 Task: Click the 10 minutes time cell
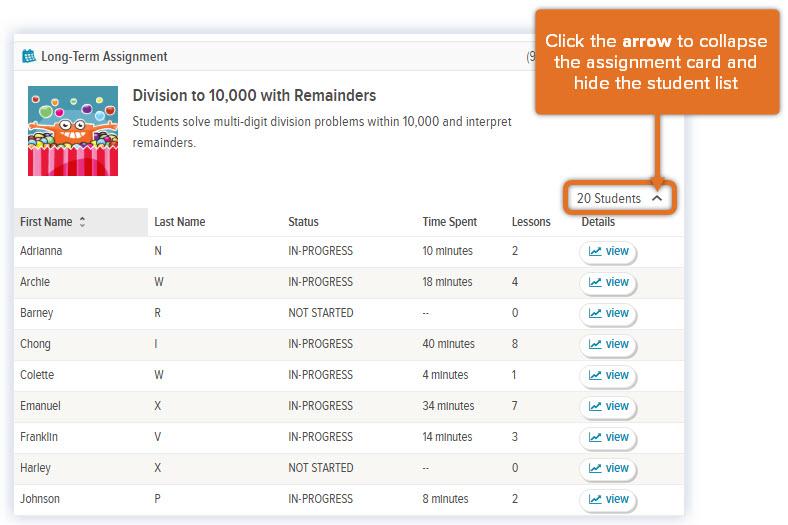tap(447, 251)
